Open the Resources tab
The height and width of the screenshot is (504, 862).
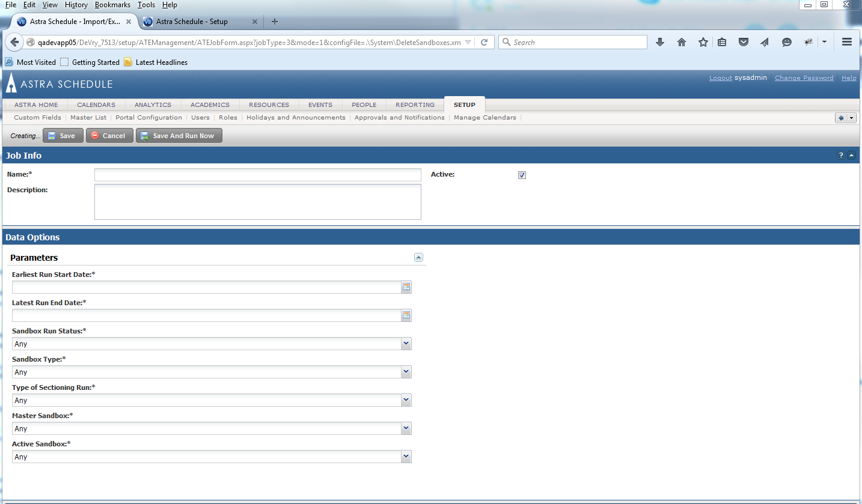coord(269,105)
